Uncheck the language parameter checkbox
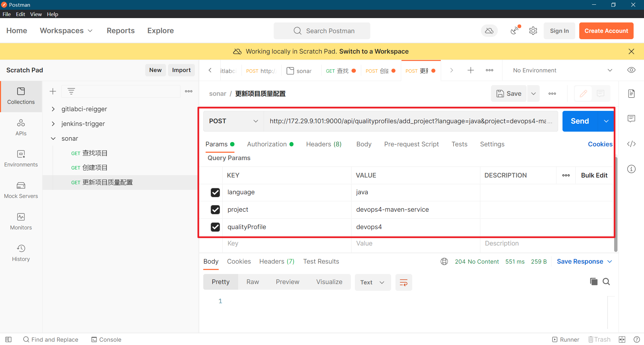644x345 pixels. pos(215,192)
